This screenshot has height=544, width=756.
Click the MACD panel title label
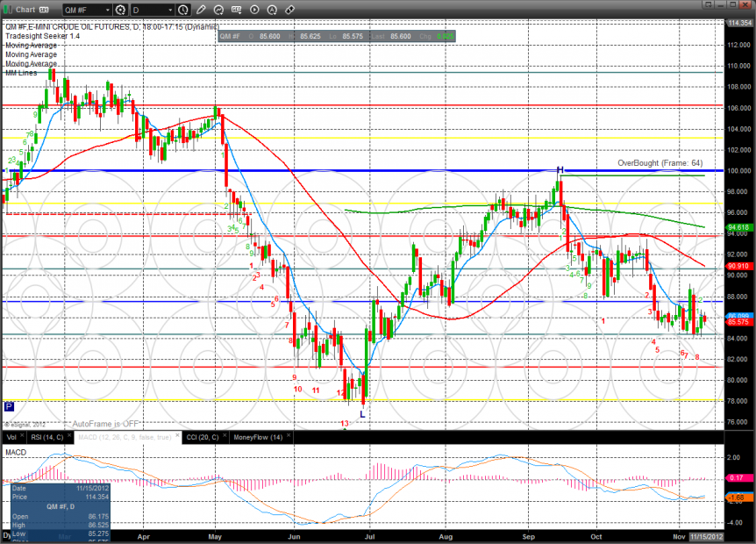pos(16,453)
